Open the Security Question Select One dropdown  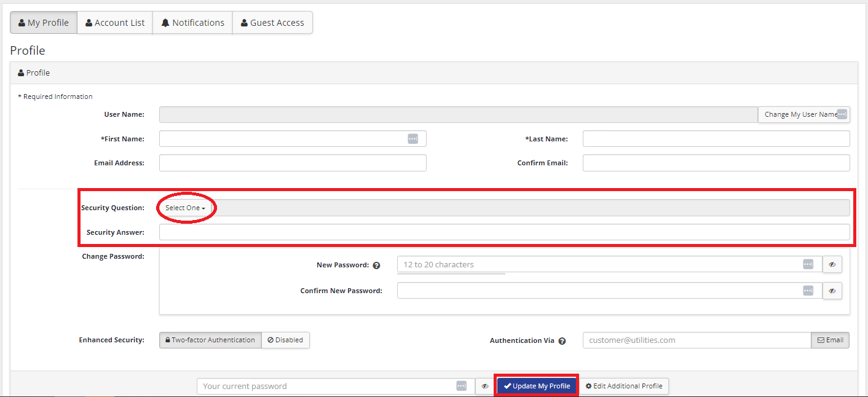pos(185,208)
